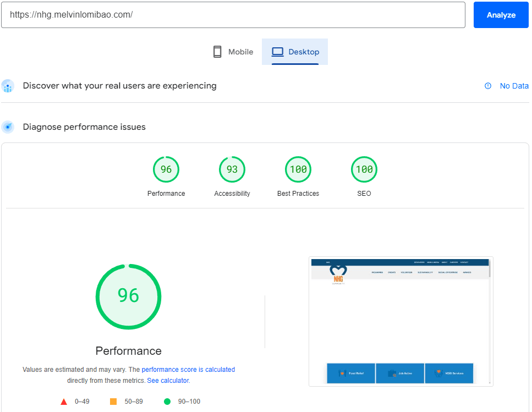Click the orange square 50-89 legend icon
Screen dimensions: 532x412
[112, 402]
